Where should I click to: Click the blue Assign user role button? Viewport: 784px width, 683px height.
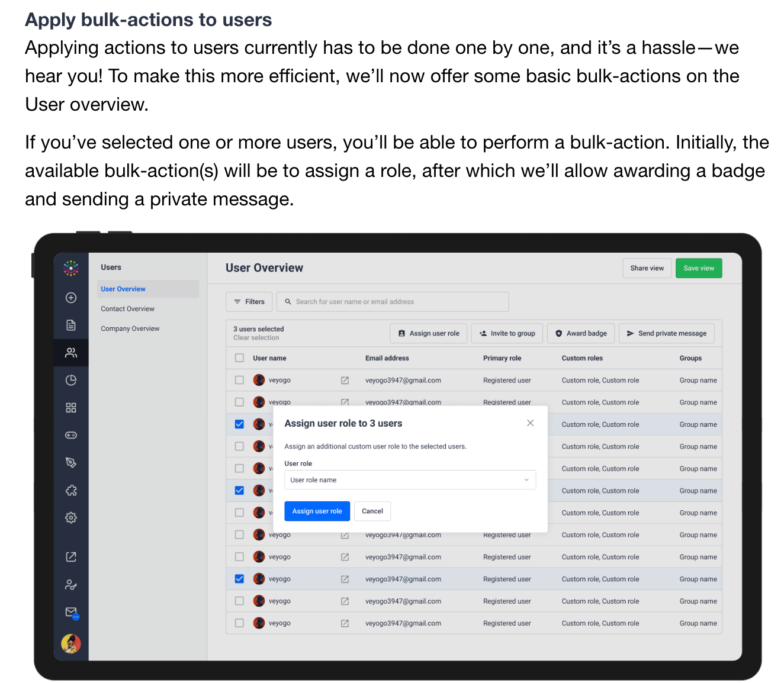(x=317, y=511)
